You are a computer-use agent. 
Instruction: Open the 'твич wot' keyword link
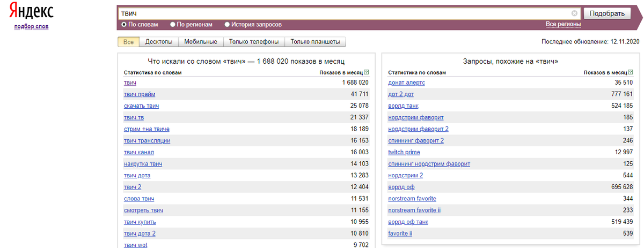coord(135,245)
